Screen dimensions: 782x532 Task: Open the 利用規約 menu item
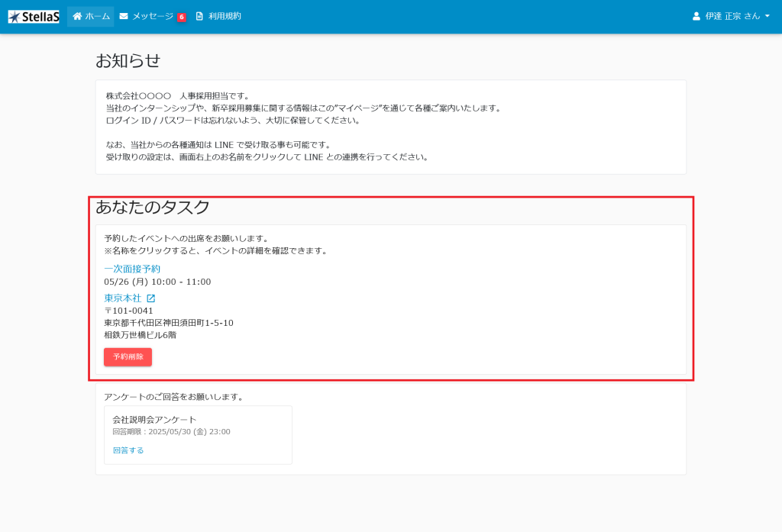[x=225, y=16]
